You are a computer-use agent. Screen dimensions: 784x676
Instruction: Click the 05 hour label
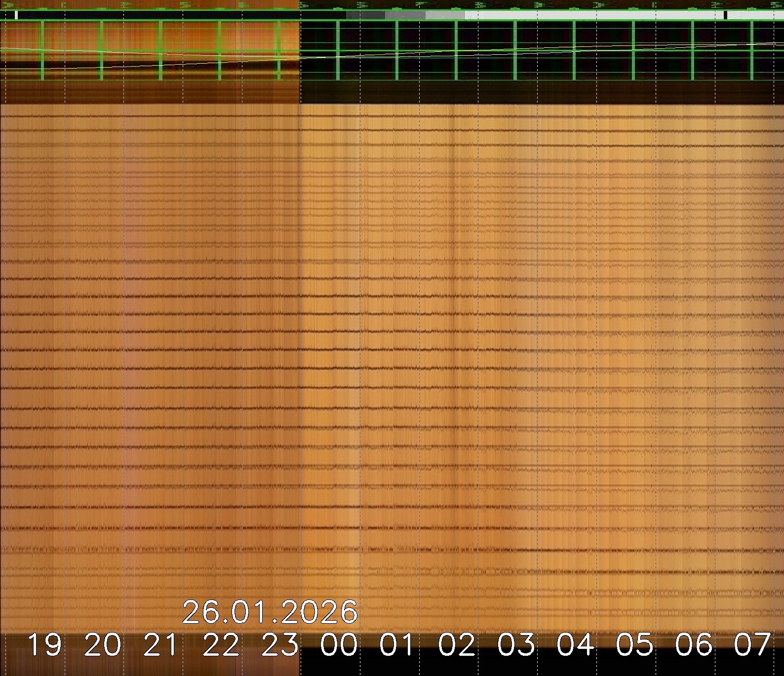634,645
